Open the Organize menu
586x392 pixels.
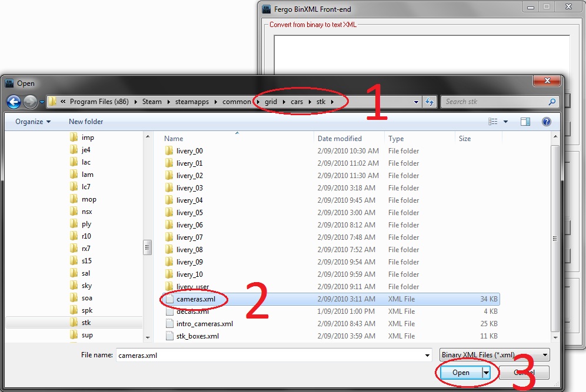click(33, 121)
